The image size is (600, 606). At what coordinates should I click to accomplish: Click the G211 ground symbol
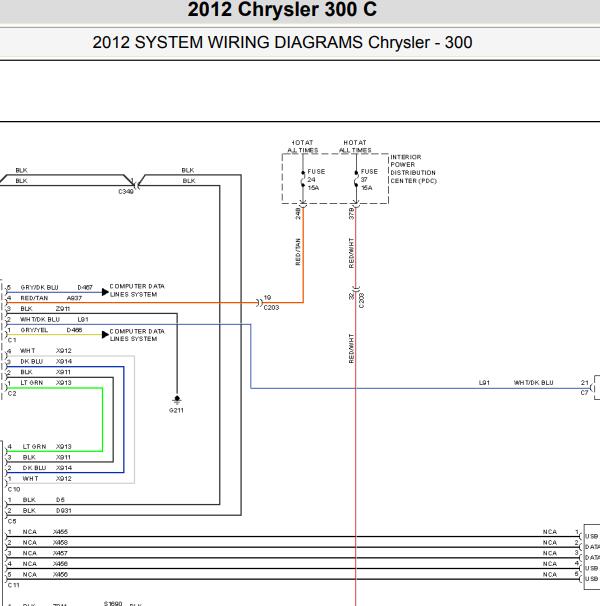point(177,400)
